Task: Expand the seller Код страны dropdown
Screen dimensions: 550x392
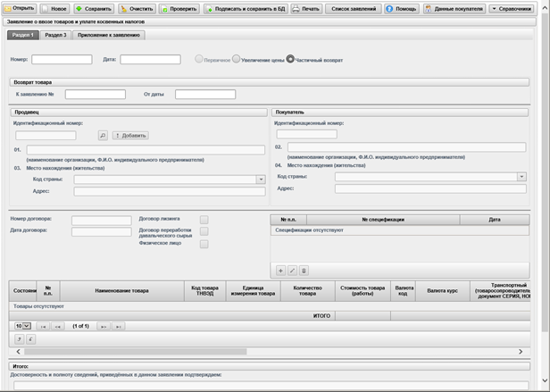Action: (261, 179)
